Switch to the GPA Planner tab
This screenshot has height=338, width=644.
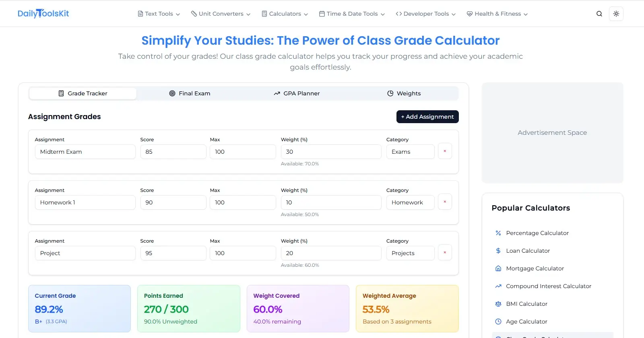point(297,93)
